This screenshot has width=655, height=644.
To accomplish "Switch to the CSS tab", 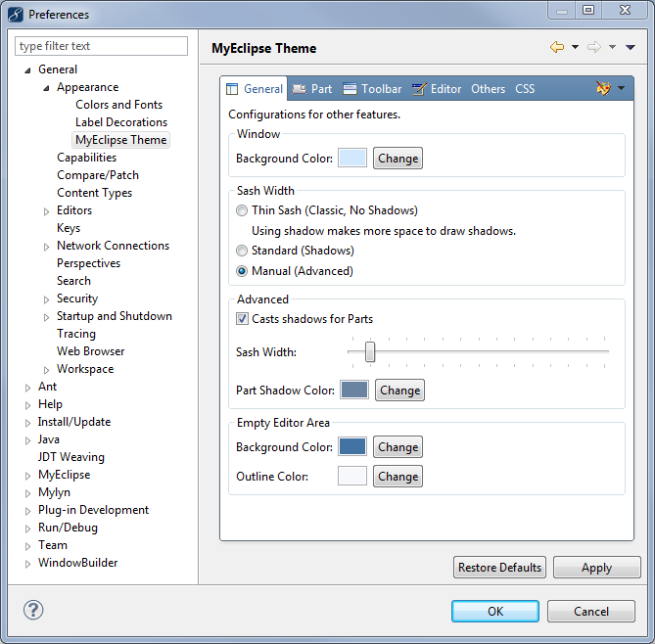I will click(525, 89).
